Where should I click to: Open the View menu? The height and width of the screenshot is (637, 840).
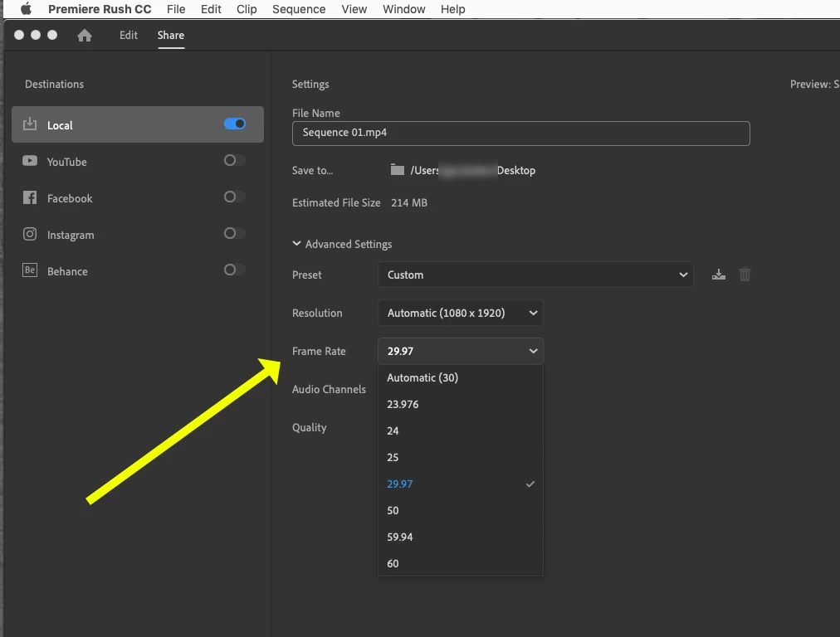[354, 9]
